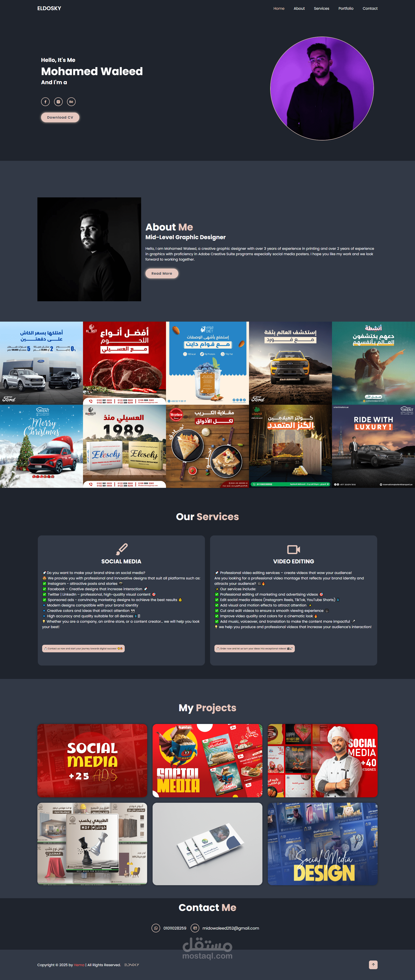Click the 'Contact us now' social media button

click(83, 648)
